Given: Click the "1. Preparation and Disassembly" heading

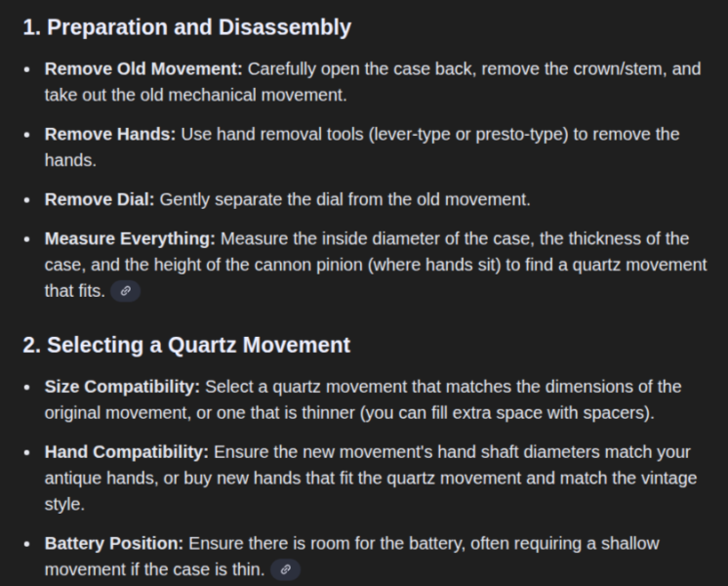Looking at the screenshot, I should (x=186, y=27).
